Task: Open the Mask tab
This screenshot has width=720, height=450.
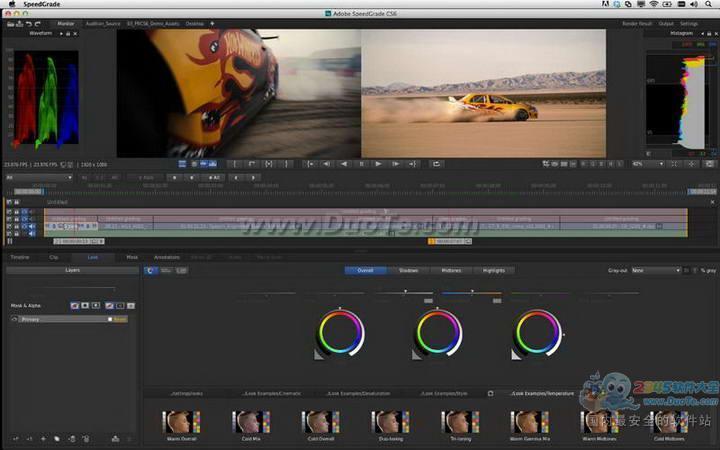Action: click(132, 257)
